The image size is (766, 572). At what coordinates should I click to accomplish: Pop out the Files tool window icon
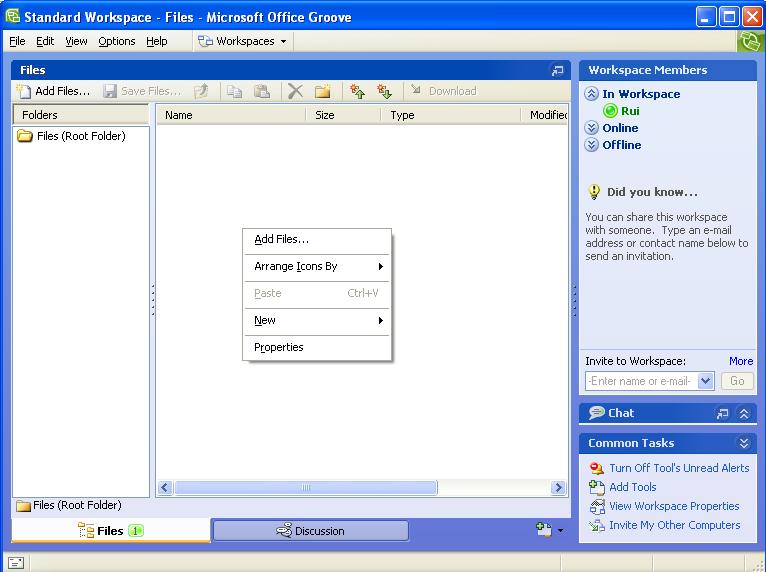click(557, 70)
